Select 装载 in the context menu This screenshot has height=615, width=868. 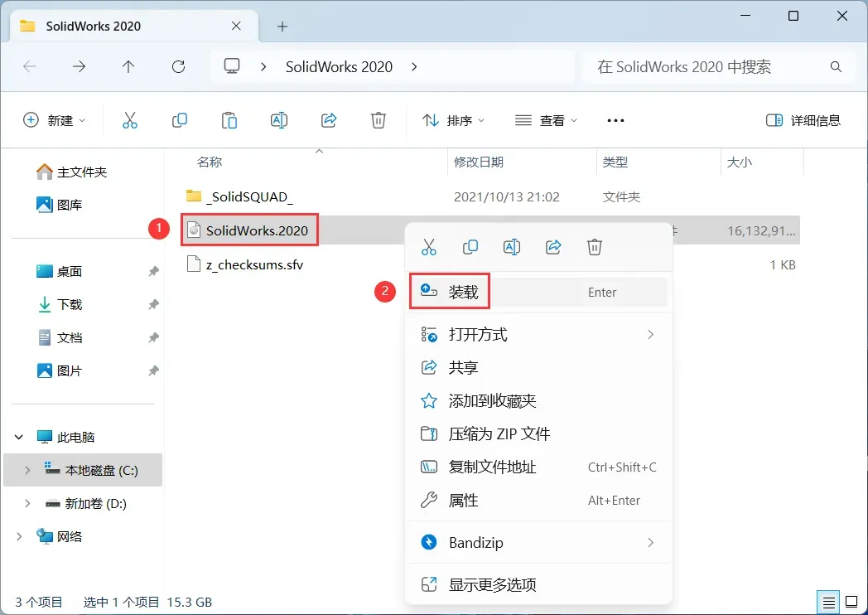click(x=538, y=292)
